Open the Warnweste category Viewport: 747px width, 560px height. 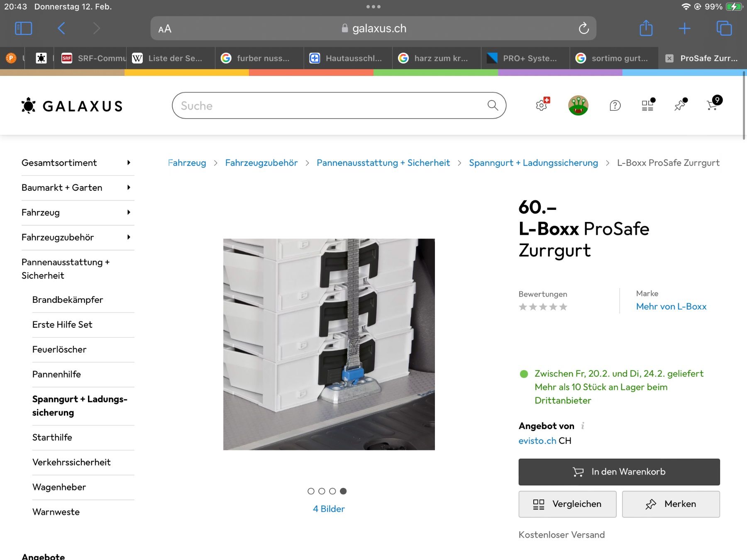(x=56, y=512)
